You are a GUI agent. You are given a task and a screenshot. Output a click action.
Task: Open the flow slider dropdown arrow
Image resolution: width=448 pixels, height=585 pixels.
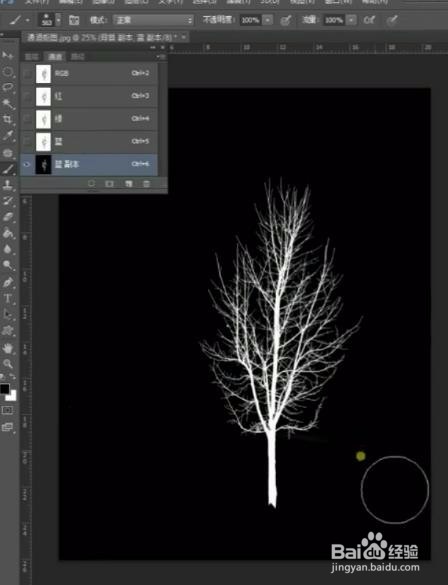coord(351,20)
